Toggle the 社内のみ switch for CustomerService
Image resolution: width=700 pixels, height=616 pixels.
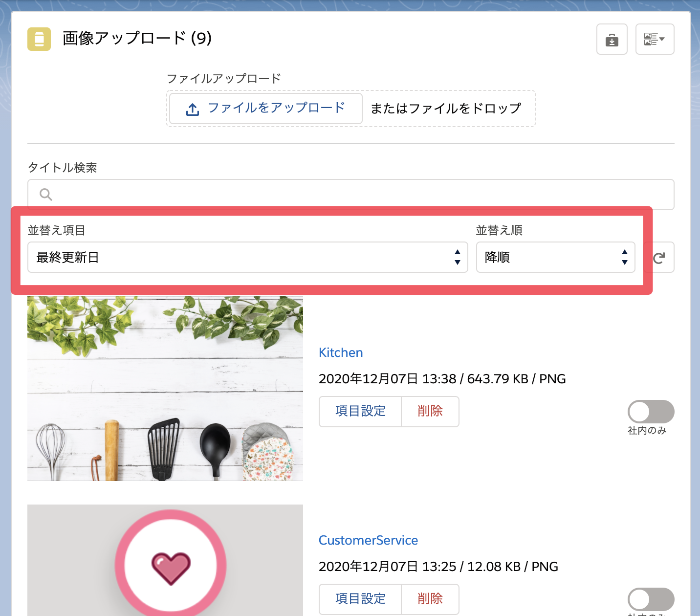point(651,599)
